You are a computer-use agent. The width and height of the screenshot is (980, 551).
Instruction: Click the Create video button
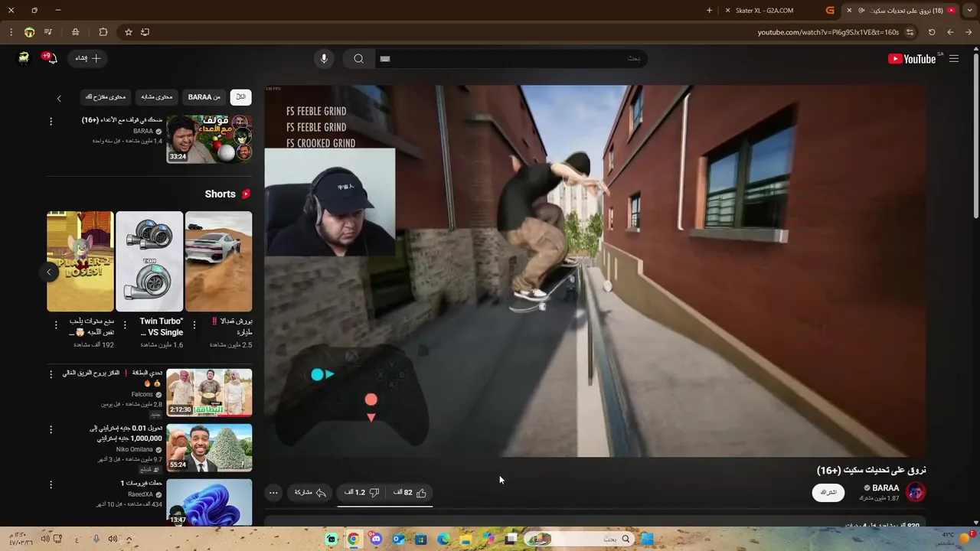[88, 59]
